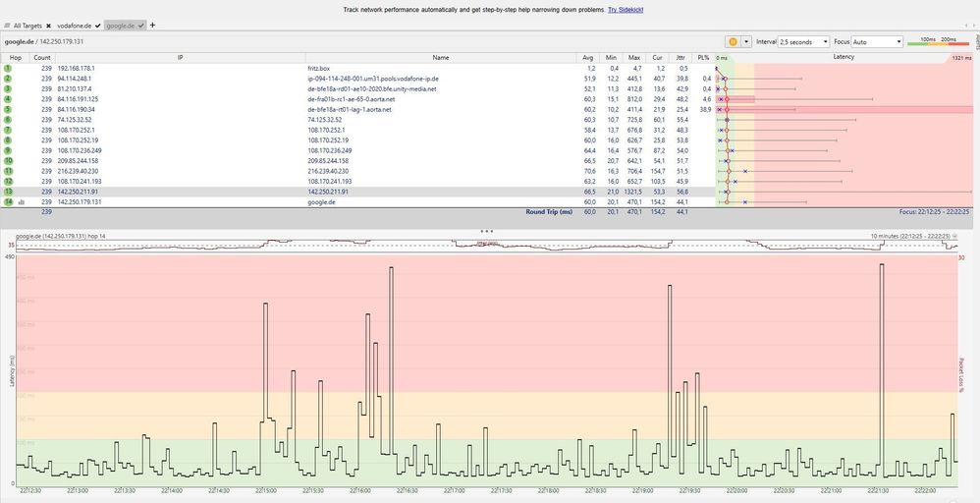980x503 pixels.
Task: Select hop 4 green circle icon
Action: click(x=8, y=99)
